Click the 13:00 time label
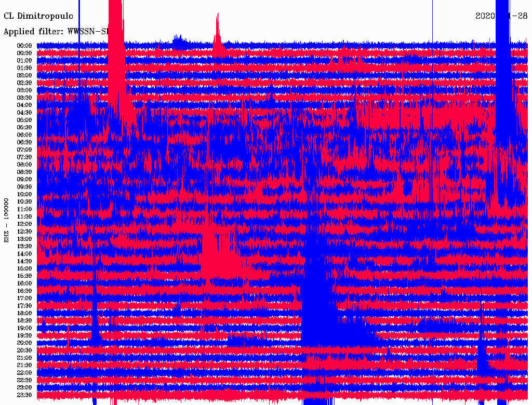Viewport: 532px width, 405px height. pos(24,239)
